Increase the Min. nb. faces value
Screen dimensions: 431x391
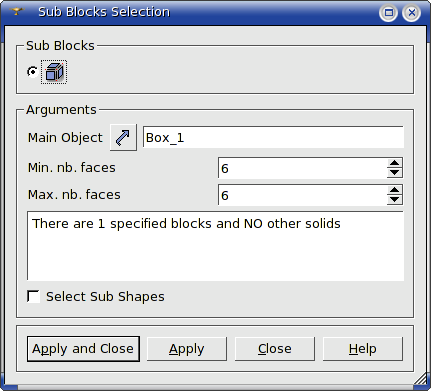pyautogui.click(x=395, y=163)
